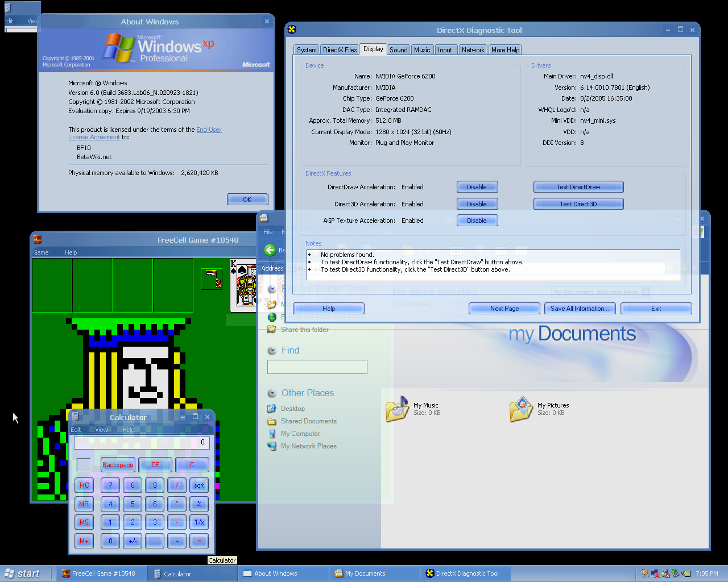Click the My Network Places icon

coord(272,446)
